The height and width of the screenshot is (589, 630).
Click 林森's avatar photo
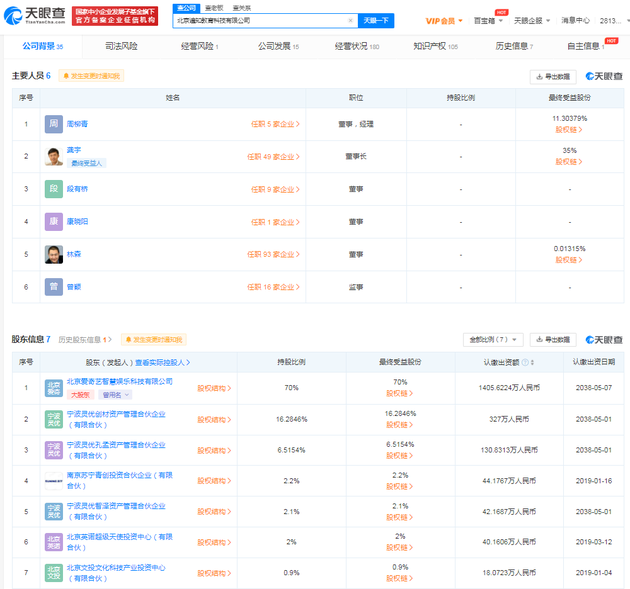(x=54, y=254)
